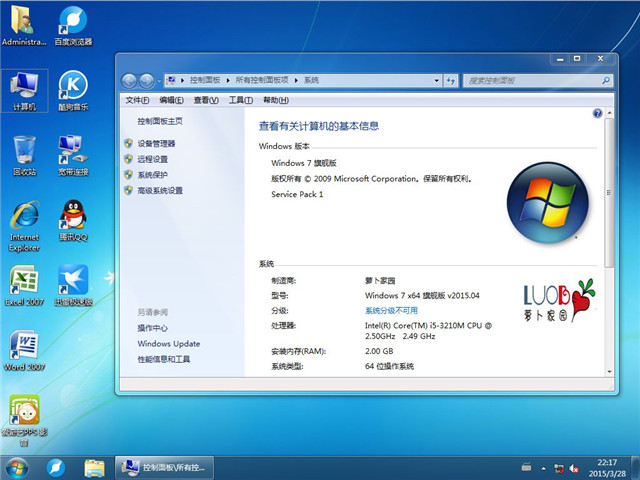Open the 帮助(H) menu

click(x=276, y=100)
